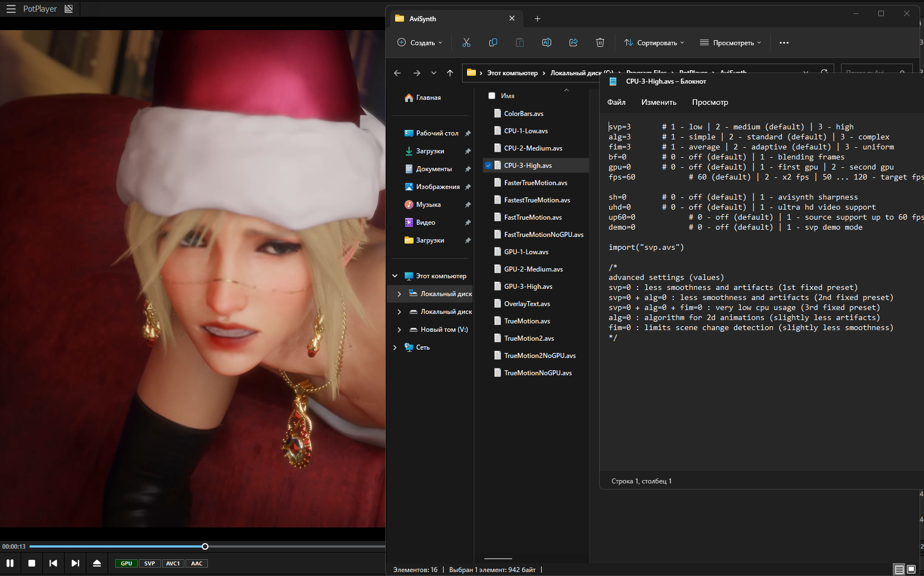
Task: Go forward in Explorer navigation
Action: click(417, 73)
